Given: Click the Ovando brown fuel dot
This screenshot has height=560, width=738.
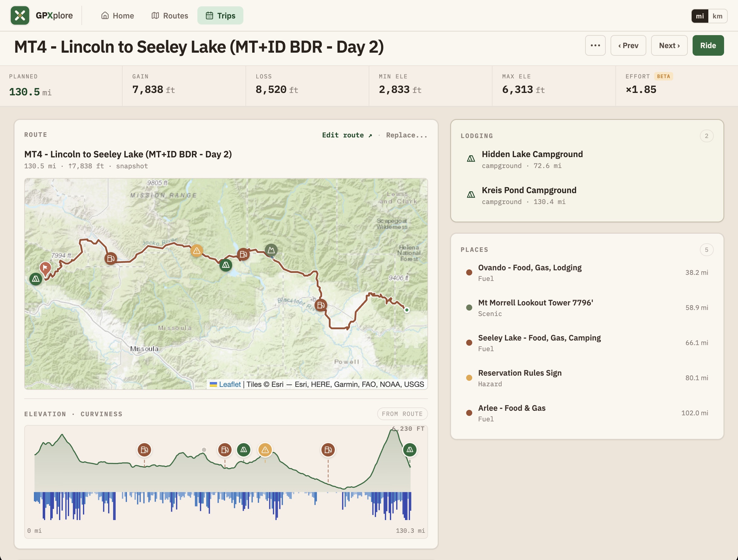Looking at the screenshot, I should click(469, 272).
